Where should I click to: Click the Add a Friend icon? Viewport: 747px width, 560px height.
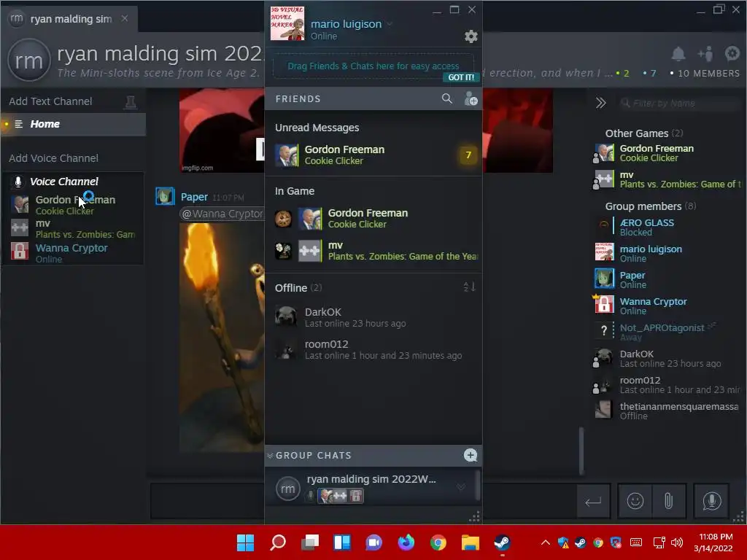(471, 98)
